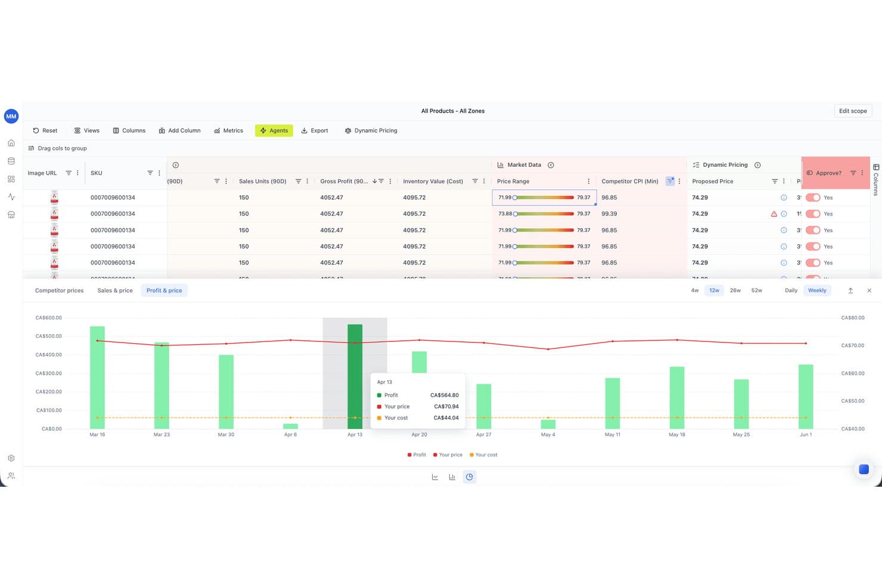Open the database icon in the sidebar
The width and height of the screenshot is (882, 588).
pyautogui.click(x=11, y=161)
